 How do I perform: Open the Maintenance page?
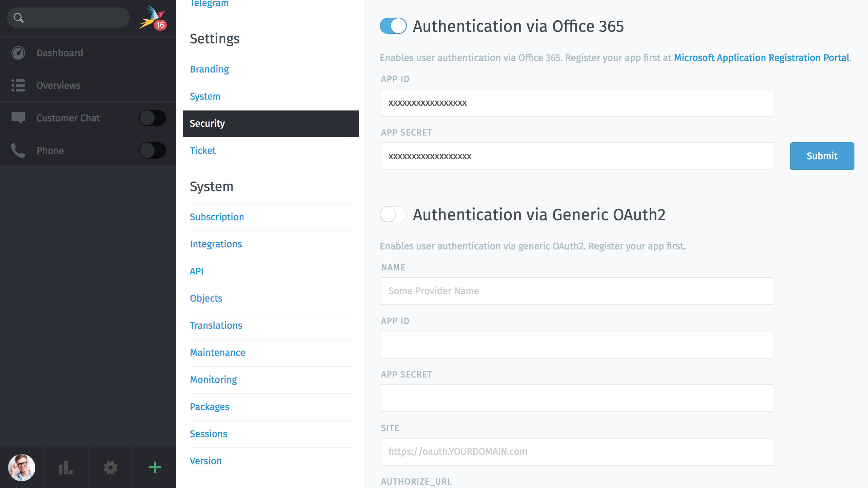(217, 352)
